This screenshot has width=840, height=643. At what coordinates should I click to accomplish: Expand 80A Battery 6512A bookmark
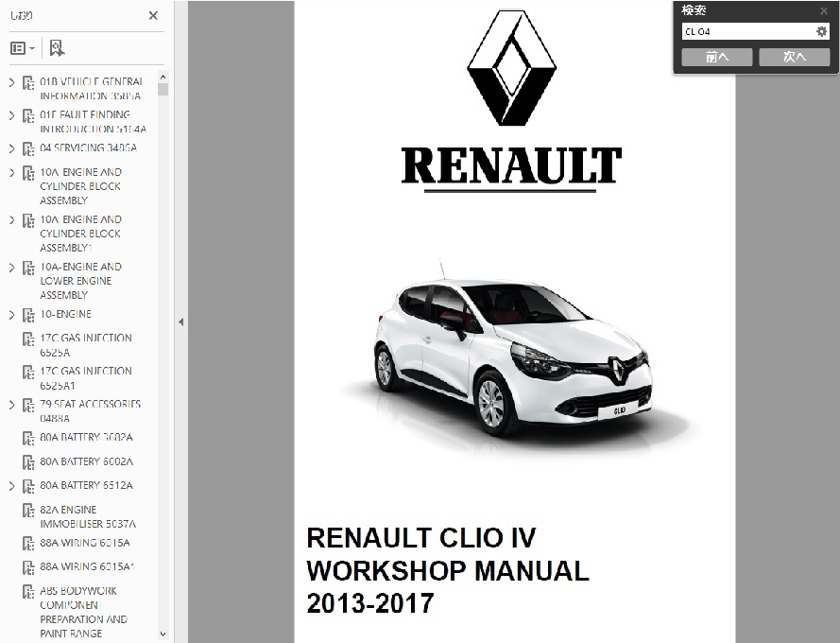pos(11,486)
